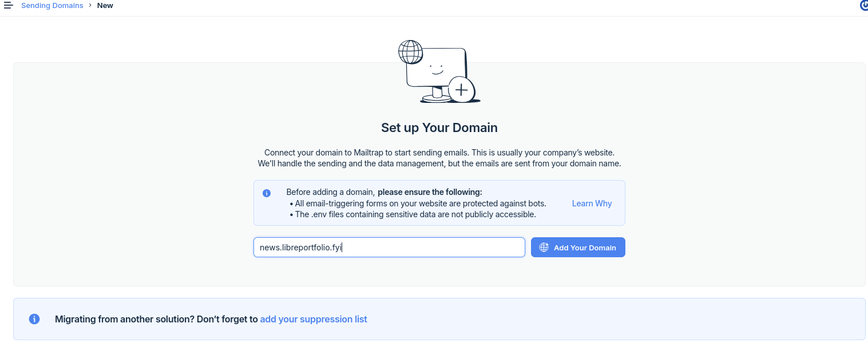Open the navigation hamburger menu
The image size is (868, 347).
coord(9,5)
